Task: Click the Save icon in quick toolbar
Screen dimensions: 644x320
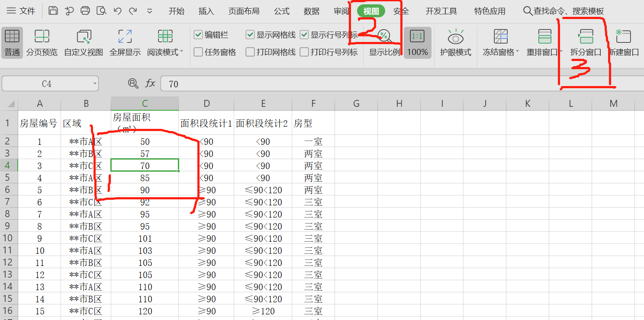Action: pyautogui.click(x=53, y=11)
